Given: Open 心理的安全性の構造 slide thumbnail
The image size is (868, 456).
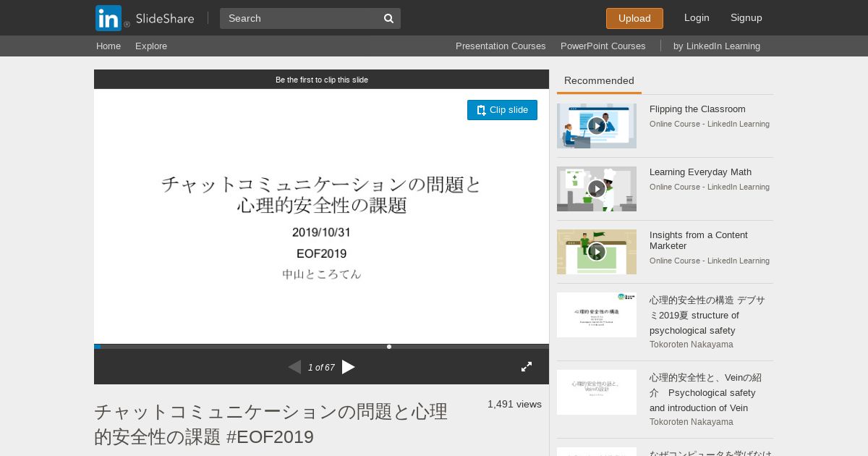Looking at the screenshot, I should [597, 315].
